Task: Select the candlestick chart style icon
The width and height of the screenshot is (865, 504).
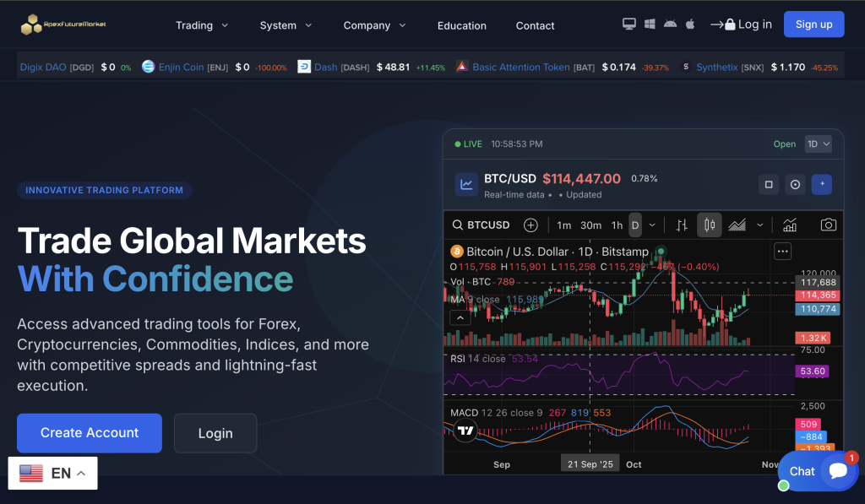Action: pyautogui.click(x=710, y=225)
